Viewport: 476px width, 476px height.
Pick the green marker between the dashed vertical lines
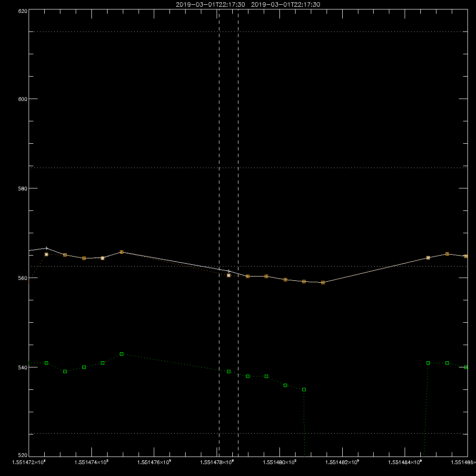pyautogui.click(x=229, y=372)
